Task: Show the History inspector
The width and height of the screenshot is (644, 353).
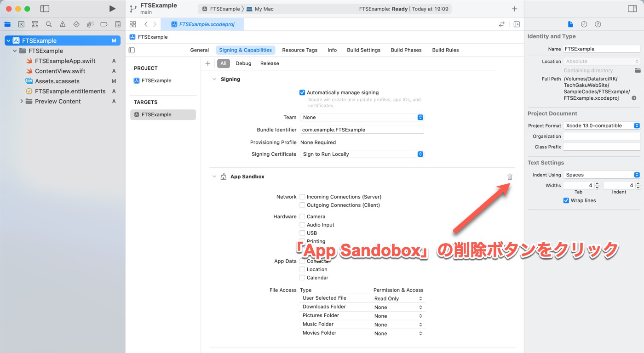Action: click(584, 24)
